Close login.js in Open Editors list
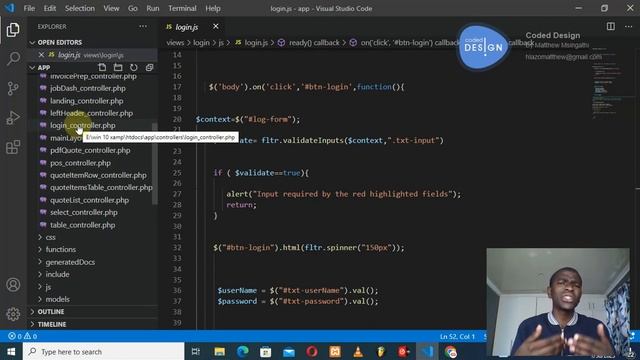The height and width of the screenshot is (360, 640). pyautogui.click(x=41, y=55)
